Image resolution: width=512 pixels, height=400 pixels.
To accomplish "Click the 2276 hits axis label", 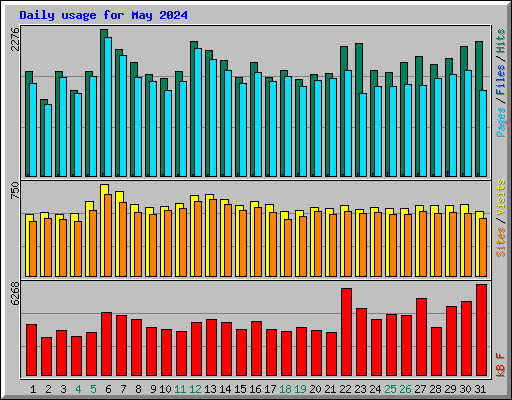I will [15, 39].
